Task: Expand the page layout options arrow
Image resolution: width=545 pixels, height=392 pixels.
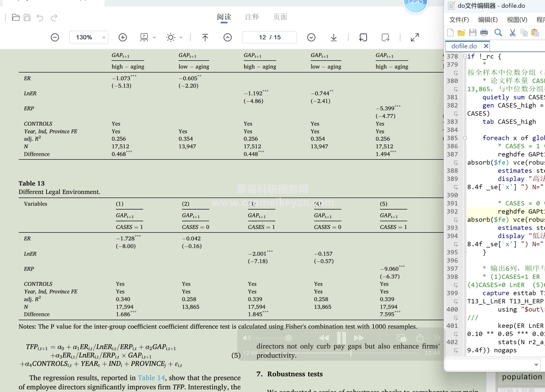Action: (154, 37)
